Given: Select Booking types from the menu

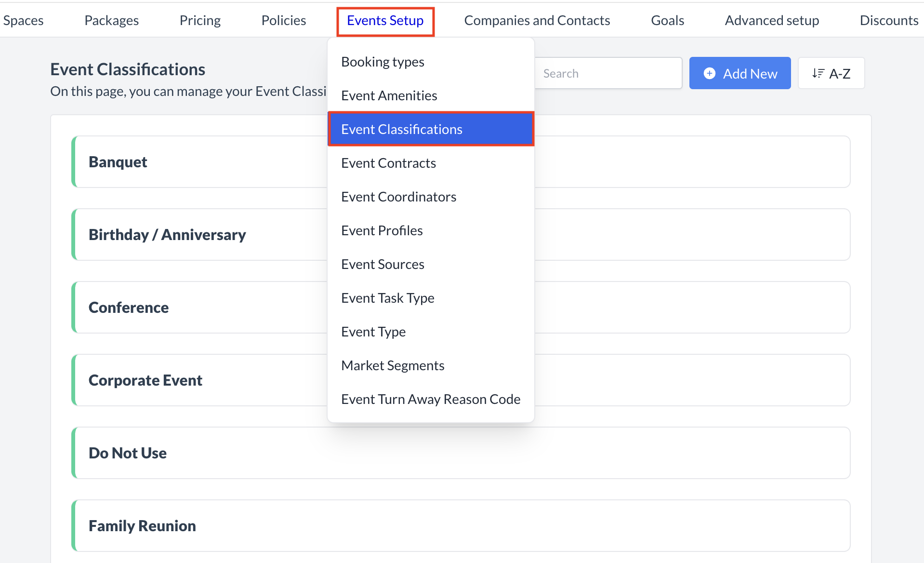Looking at the screenshot, I should [x=383, y=62].
